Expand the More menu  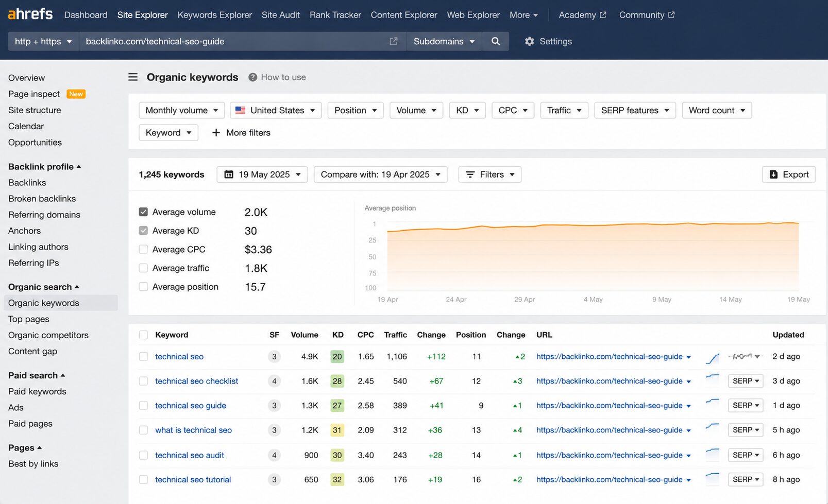click(x=523, y=15)
